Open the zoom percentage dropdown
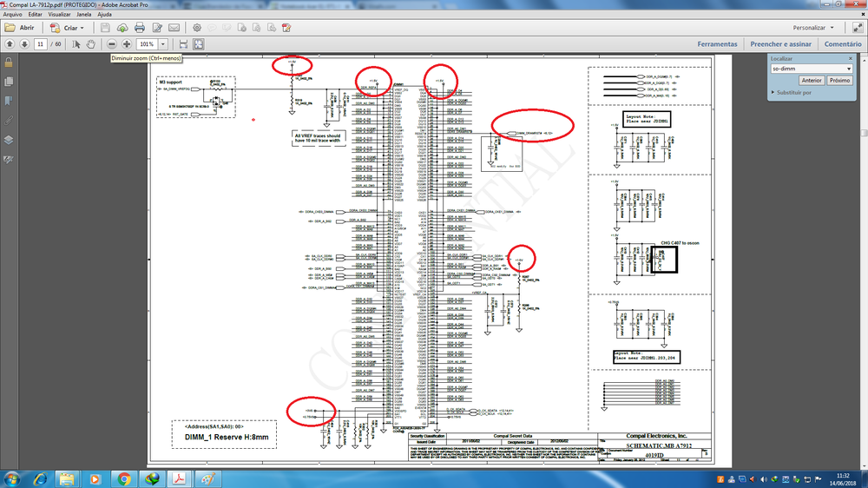 (162, 43)
